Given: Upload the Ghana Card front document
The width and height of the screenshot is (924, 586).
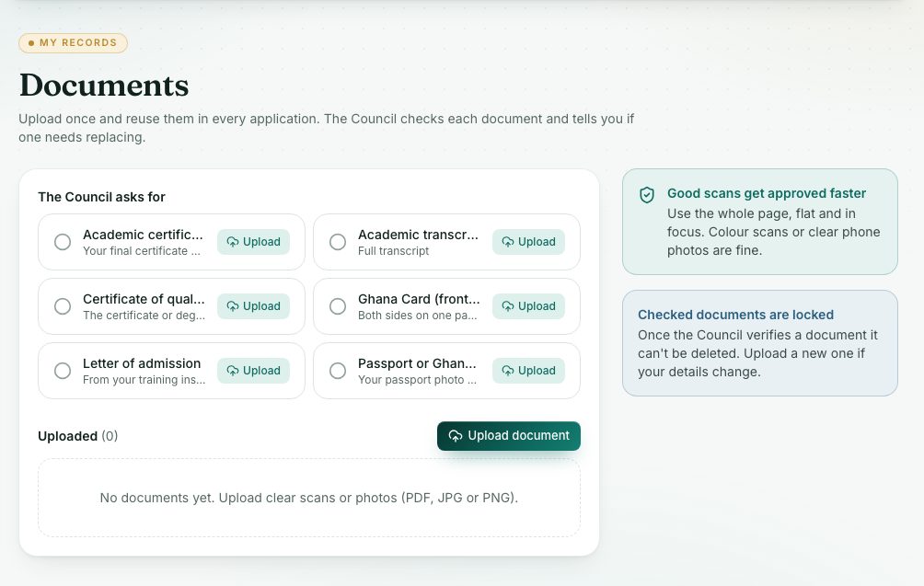Looking at the screenshot, I should tap(528, 306).
